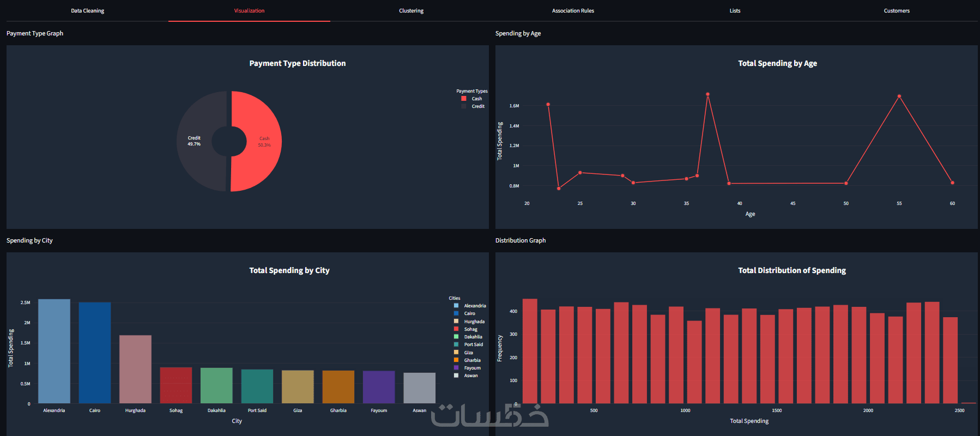
Task: Toggle the Credit legend entry
Action: [473, 106]
